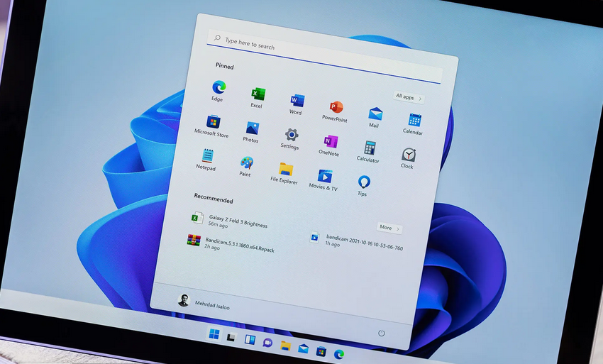Open Widgets from the taskbar
Viewport: 603px width, 364px height.
[x=250, y=339]
